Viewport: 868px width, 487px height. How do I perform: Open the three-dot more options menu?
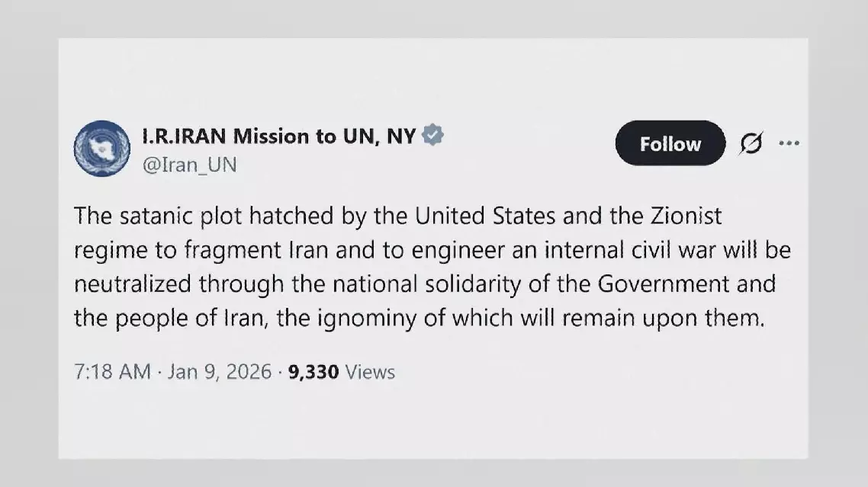789,143
